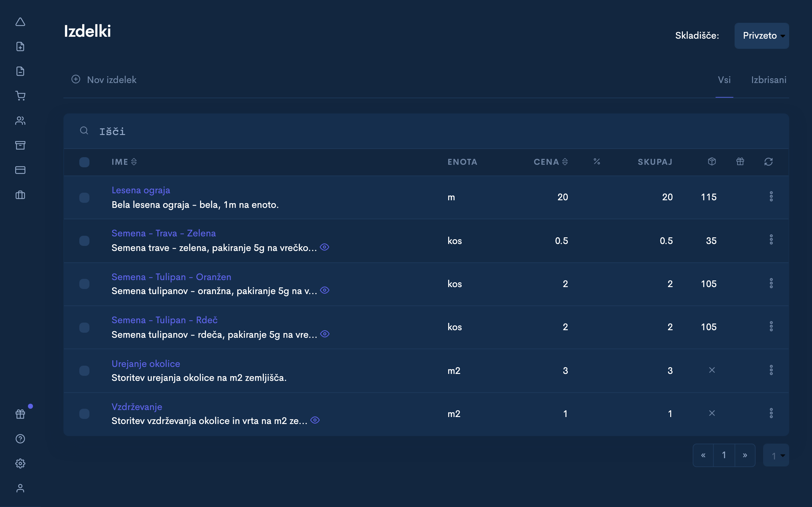Viewport: 812px width, 507px height.
Task: Show full description for Semena - Trava - Zelena
Action: [324, 247]
